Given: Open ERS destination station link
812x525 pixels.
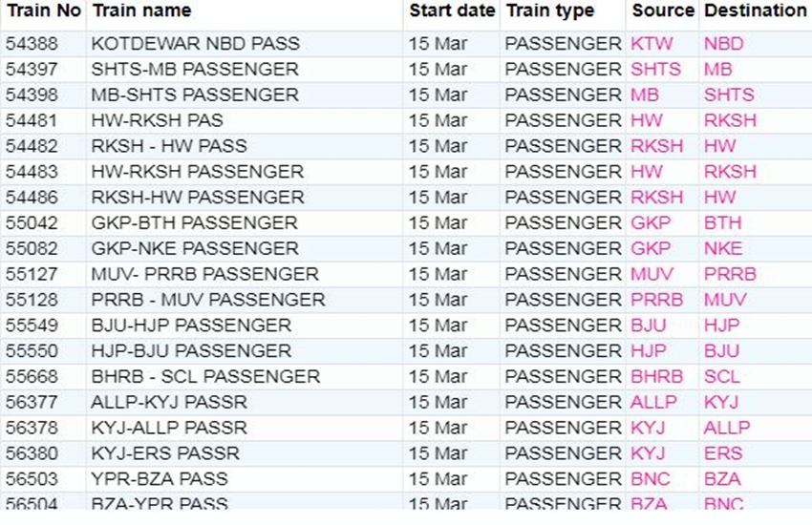Looking at the screenshot, I should tap(723, 453).
